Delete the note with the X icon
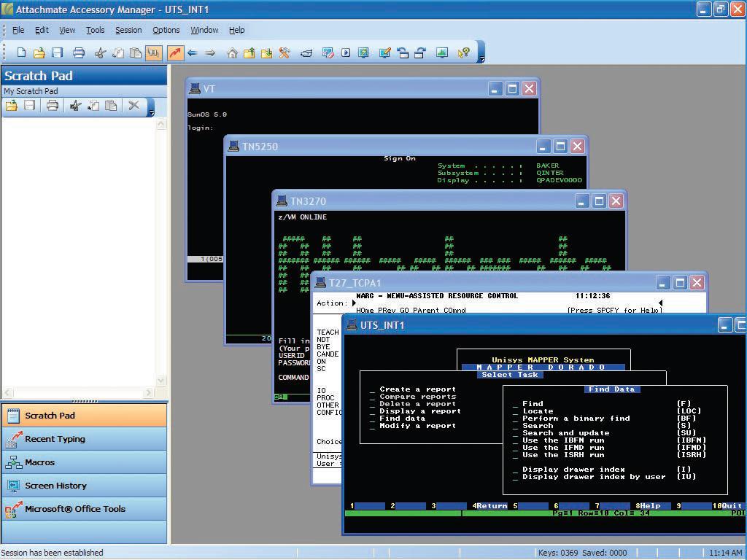 [x=134, y=106]
